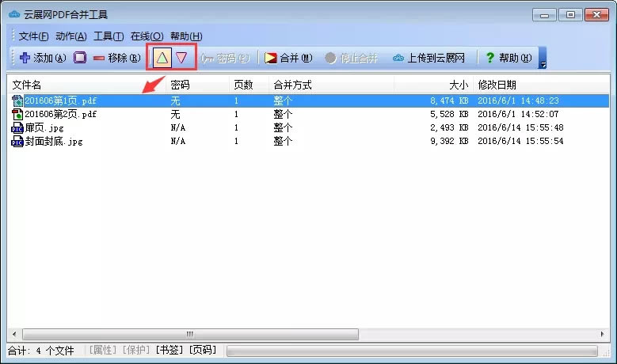Sort by 大小 column header

tap(433, 85)
